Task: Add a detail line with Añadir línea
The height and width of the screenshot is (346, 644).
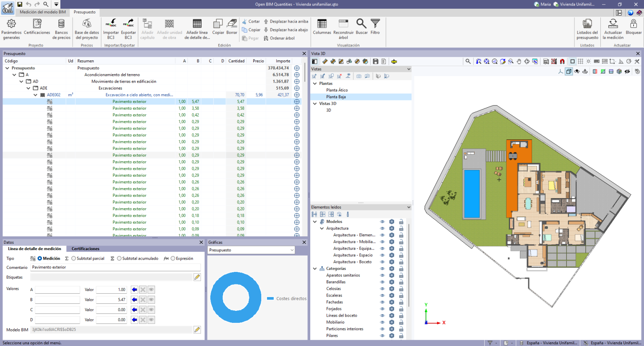Action: pos(197,29)
